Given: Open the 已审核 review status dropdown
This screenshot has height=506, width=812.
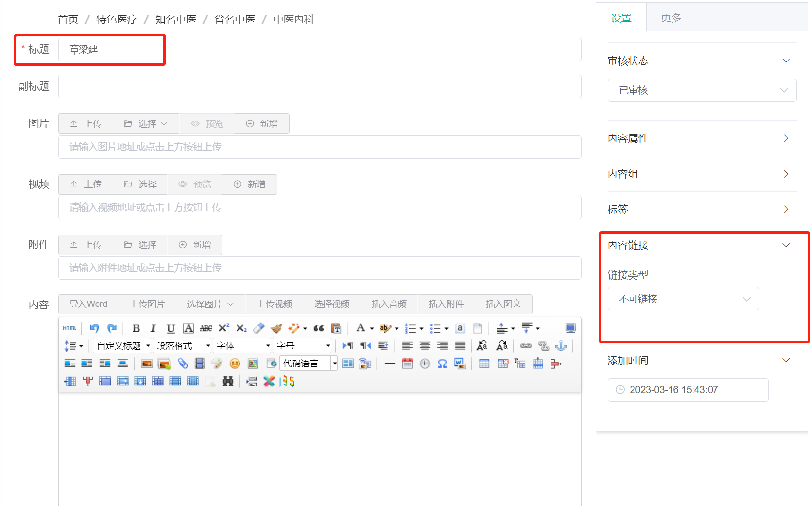Looking at the screenshot, I should (x=701, y=90).
